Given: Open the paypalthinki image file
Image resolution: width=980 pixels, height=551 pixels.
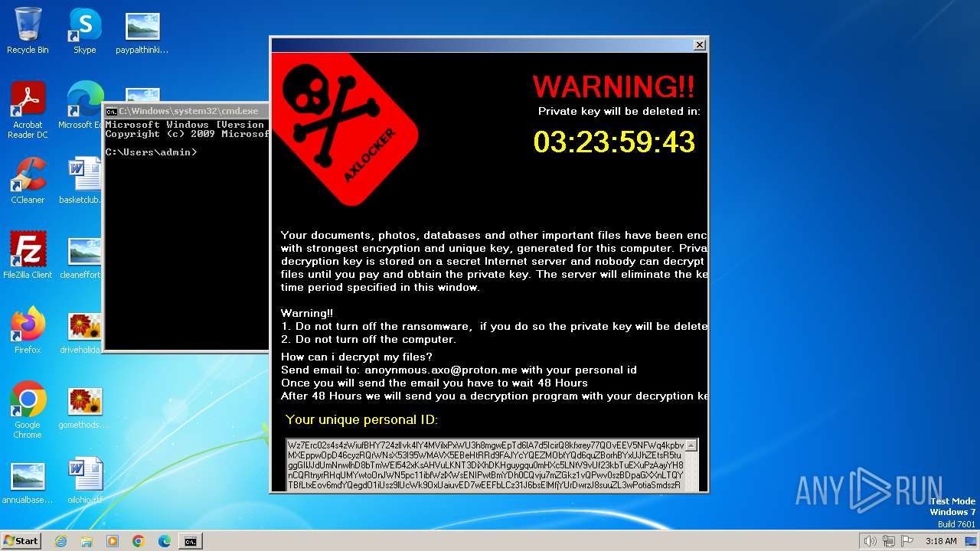Looking at the screenshot, I should [142, 31].
